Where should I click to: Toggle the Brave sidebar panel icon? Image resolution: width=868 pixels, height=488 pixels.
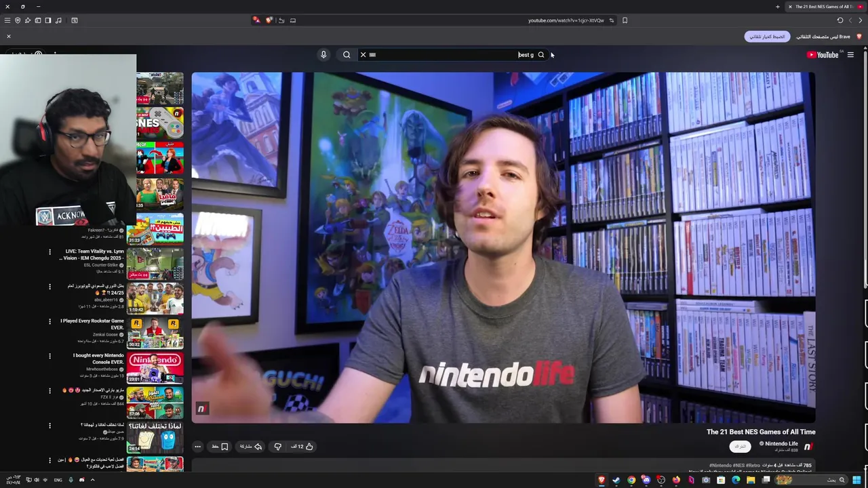[48, 20]
